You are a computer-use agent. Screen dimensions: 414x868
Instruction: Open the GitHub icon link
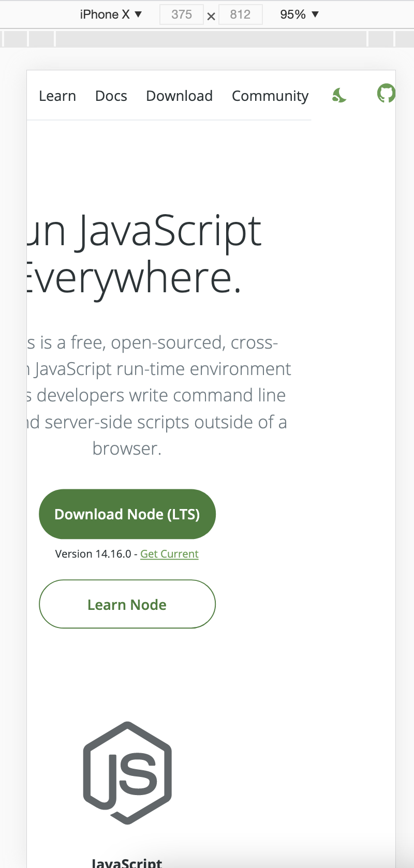386,93
